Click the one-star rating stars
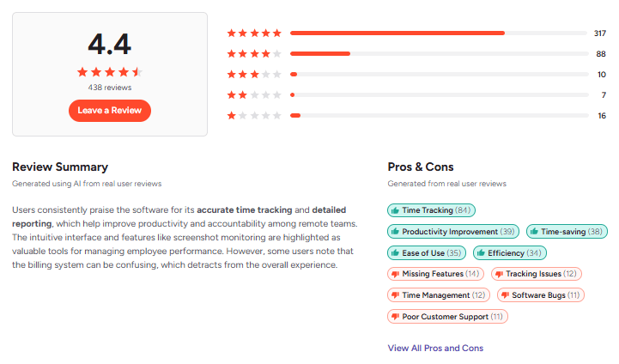The height and width of the screenshot is (364, 619). 254,116
